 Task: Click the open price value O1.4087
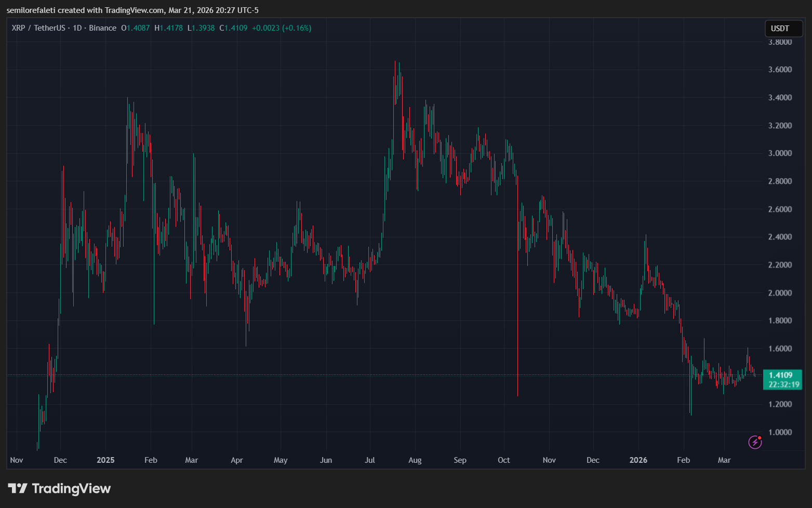coord(136,28)
